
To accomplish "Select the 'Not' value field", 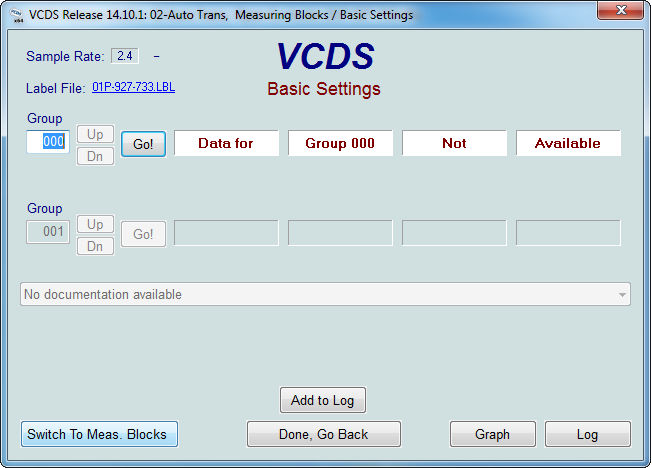I will 454,143.
